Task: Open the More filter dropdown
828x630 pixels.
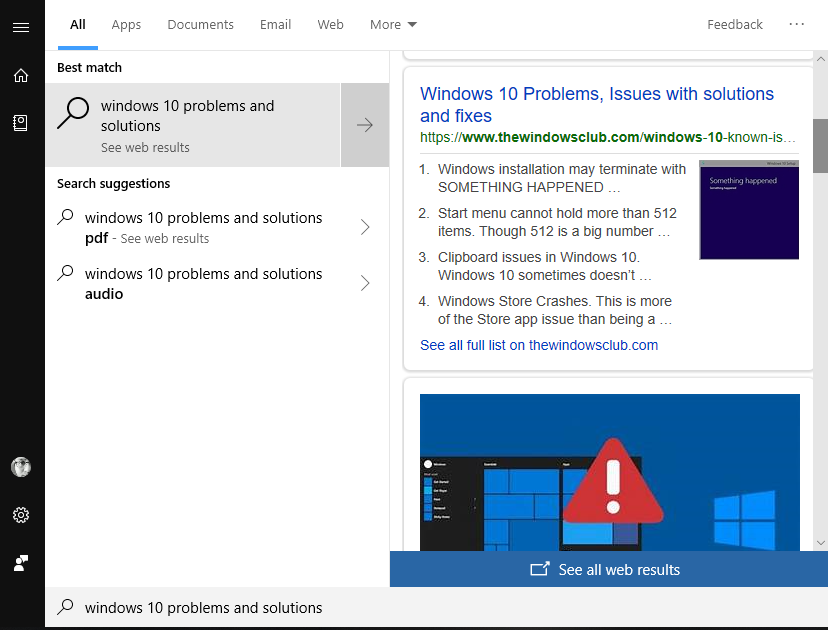Action: [x=393, y=24]
